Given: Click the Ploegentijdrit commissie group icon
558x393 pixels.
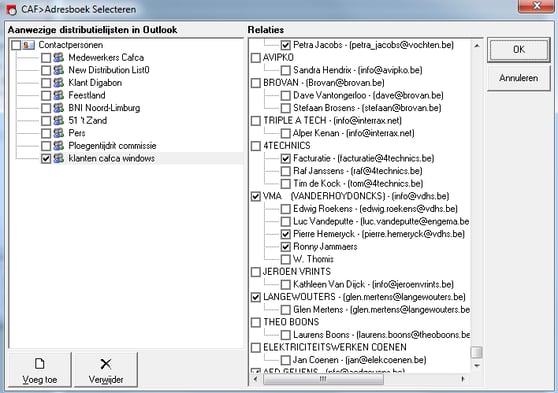Looking at the screenshot, I should point(59,146).
